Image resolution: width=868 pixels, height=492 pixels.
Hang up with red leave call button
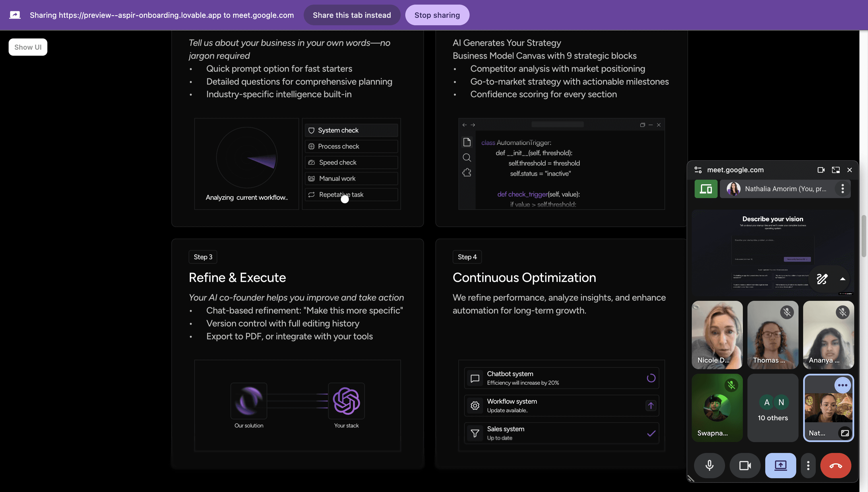835,465
